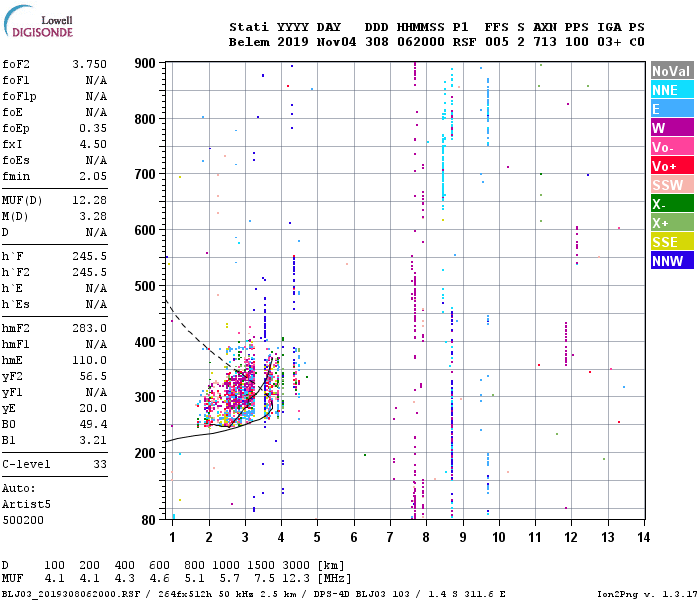Select the NoVal legend swatch
The image size is (700, 600).
672,71
